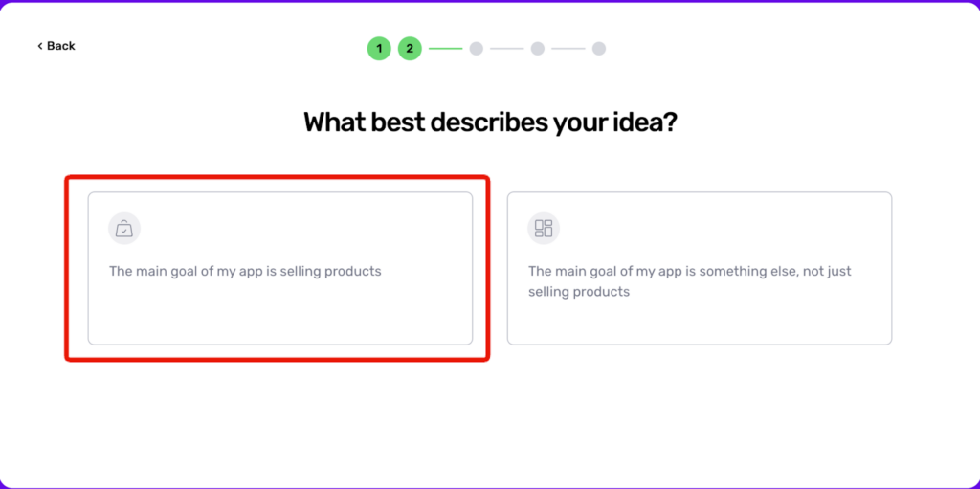Click the fourth gray step dot
The image size is (980, 489).
coord(538,49)
